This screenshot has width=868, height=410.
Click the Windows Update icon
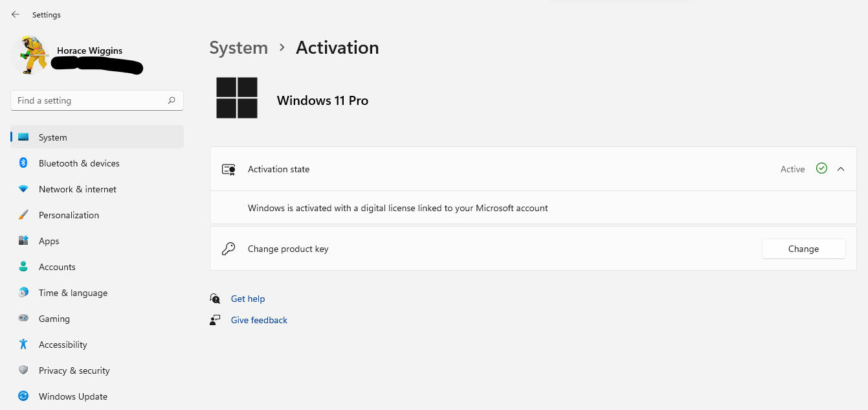[23, 396]
